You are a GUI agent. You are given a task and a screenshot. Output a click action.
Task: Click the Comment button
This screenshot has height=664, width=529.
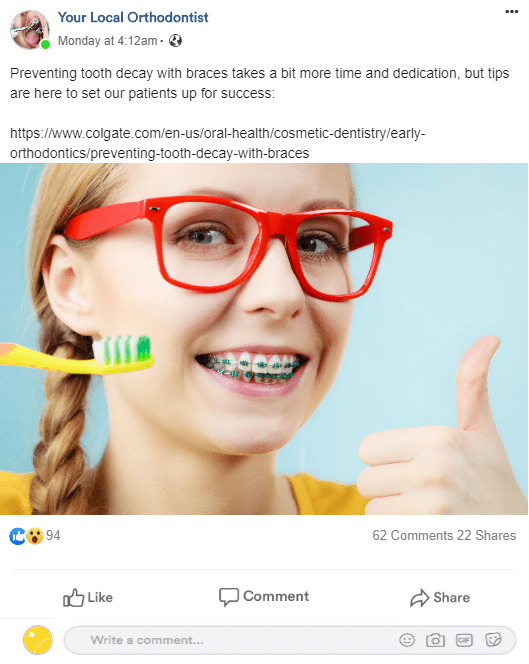tap(263, 597)
